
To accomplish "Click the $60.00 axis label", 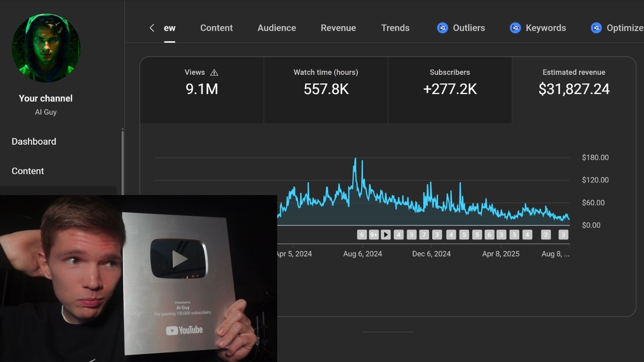I will pyautogui.click(x=593, y=203).
